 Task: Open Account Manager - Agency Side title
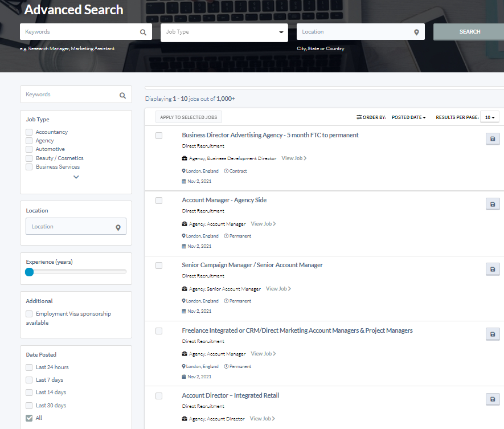point(224,200)
